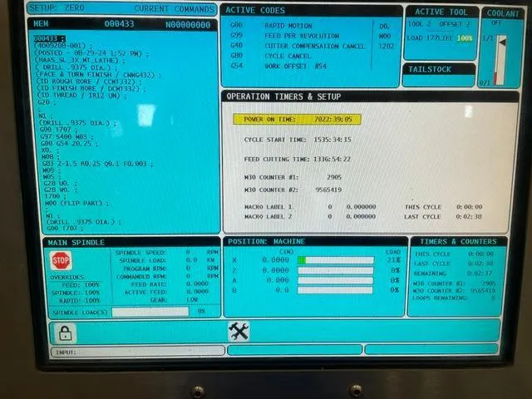This screenshot has height=399, width=532.
Task: Click the Z axis load bar
Action: 336,270
